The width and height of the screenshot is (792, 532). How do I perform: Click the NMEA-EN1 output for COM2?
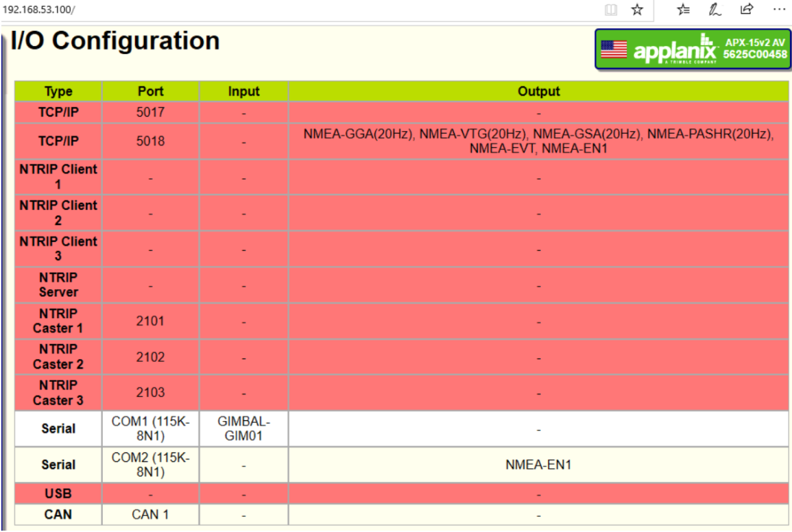(x=538, y=465)
